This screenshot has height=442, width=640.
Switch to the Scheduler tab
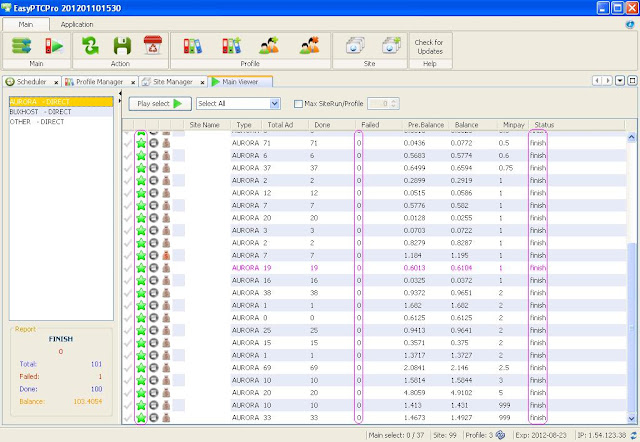(x=31, y=81)
